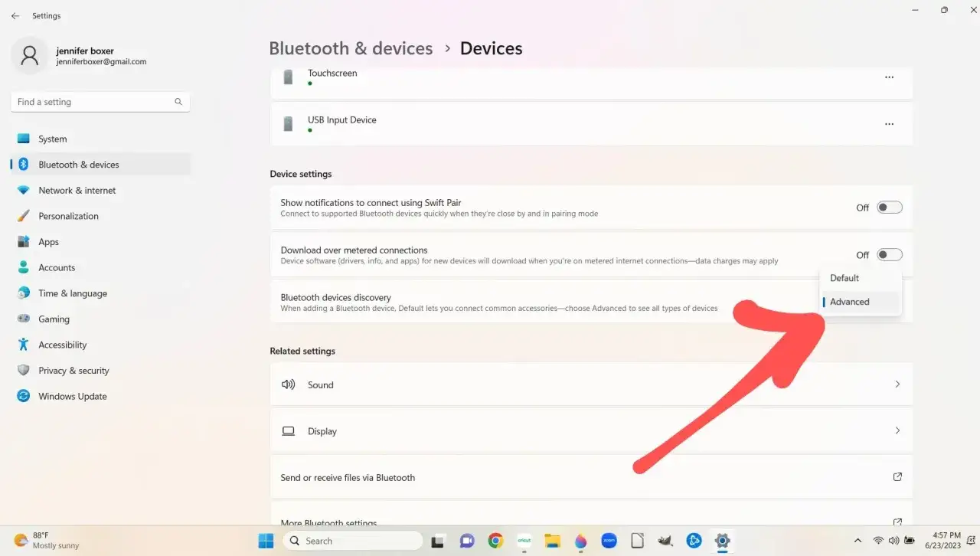Select the Personalization brush icon in sidebar
Screen dimensions: 980x556
point(24,216)
